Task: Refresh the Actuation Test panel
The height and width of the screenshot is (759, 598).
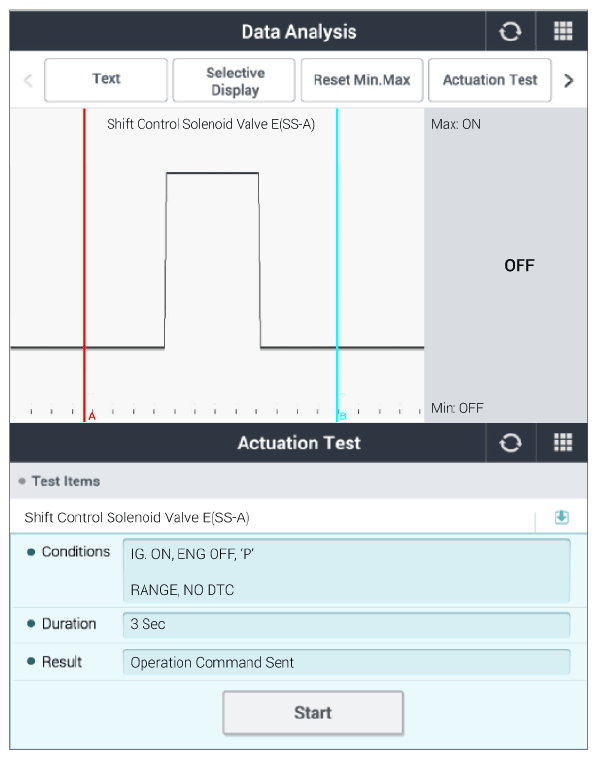Action: click(x=510, y=442)
